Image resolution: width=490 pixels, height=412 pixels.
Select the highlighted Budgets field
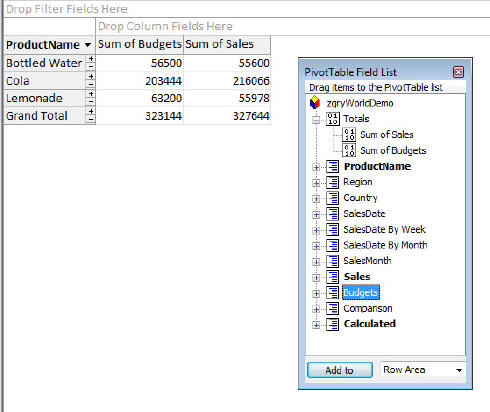361,293
